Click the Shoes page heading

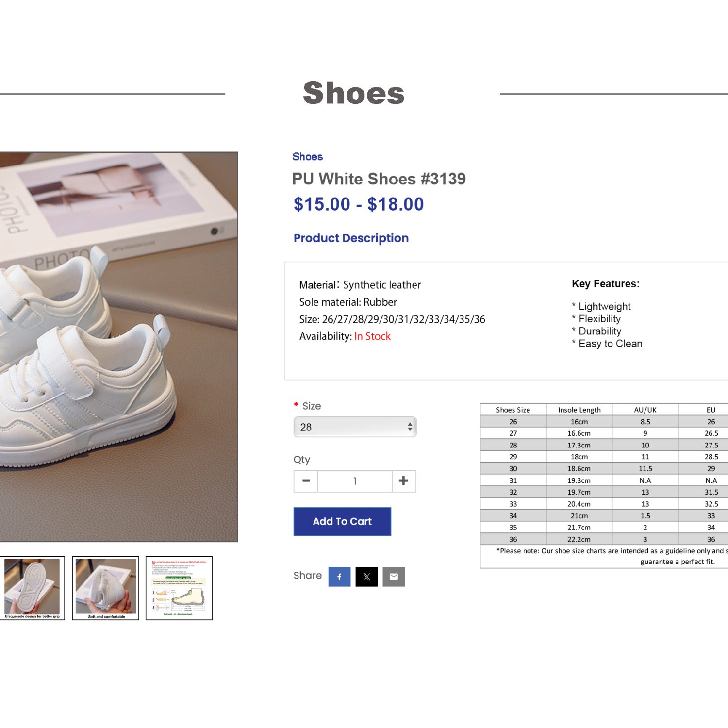point(354,93)
